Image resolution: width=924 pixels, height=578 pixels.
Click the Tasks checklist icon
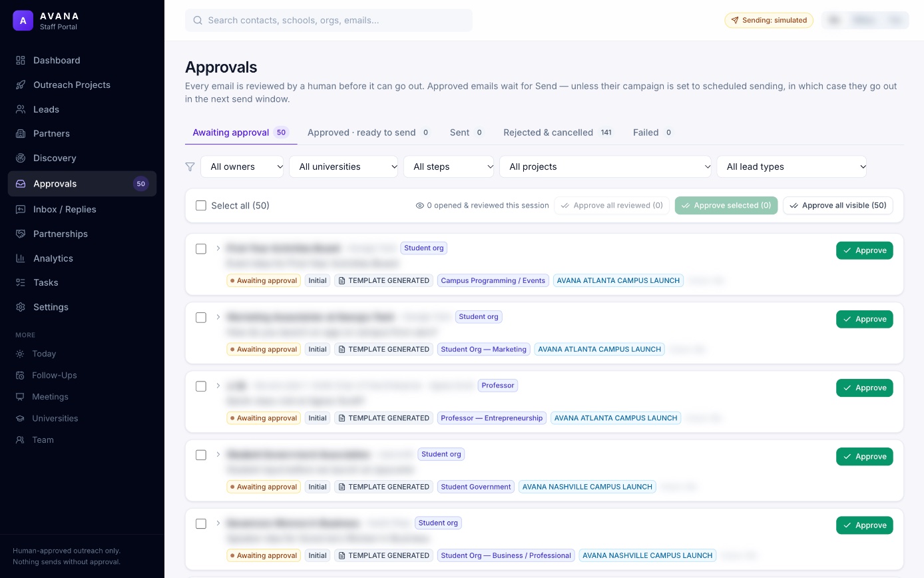click(21, 283)
